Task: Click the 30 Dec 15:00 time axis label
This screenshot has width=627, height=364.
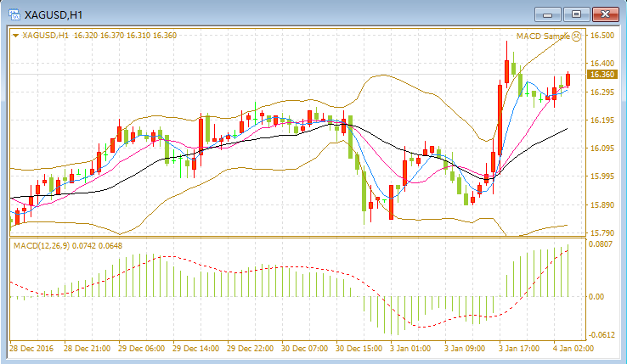Action: (x=359, y=349)
